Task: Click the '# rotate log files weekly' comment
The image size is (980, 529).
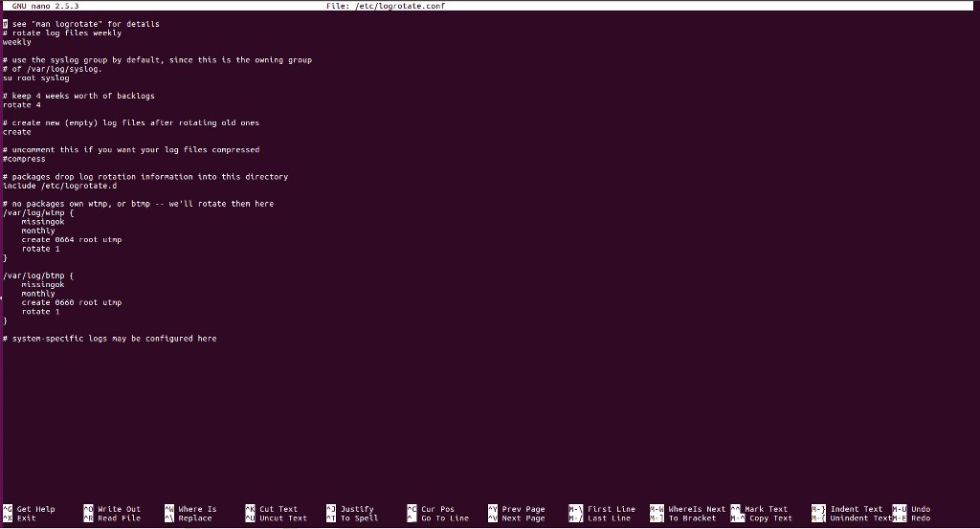Action: click(x=62, y=33)
